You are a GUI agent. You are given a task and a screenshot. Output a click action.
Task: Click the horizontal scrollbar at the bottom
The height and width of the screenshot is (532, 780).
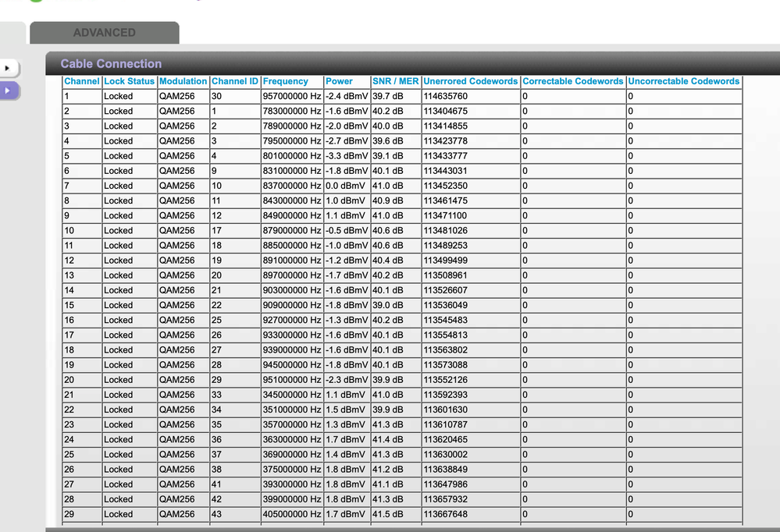pos(390,527)
